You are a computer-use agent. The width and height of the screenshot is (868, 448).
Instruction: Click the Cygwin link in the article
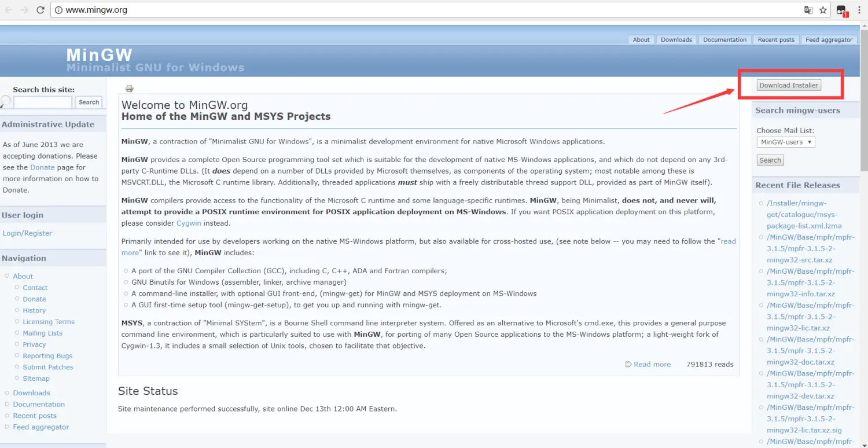(189, 223)
